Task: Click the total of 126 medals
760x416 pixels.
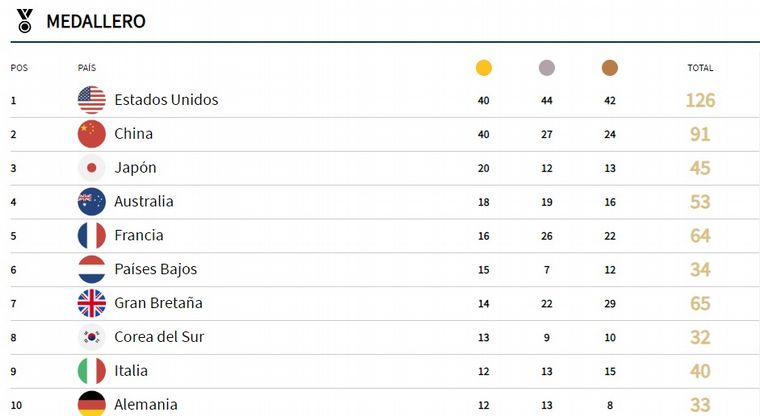Action: coord(700,100)
